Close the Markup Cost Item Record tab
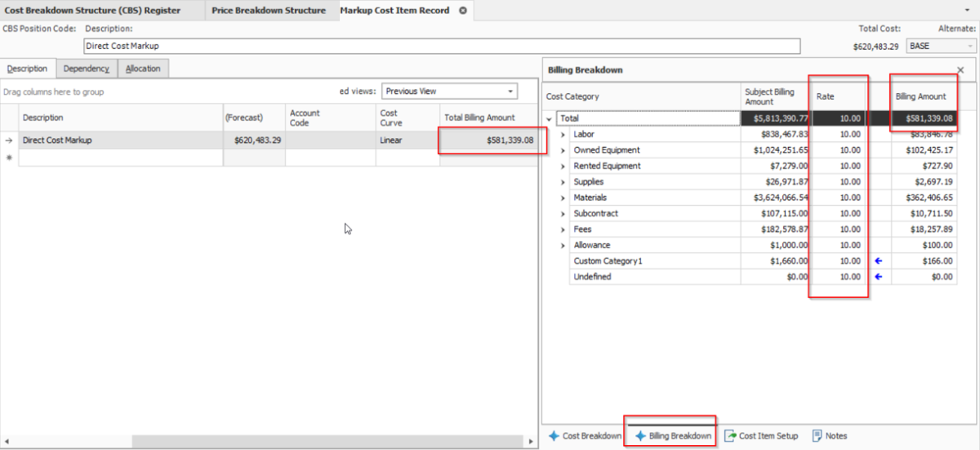Image resolution: width=980 pixels, height=450 pixels. pos(463,11)
